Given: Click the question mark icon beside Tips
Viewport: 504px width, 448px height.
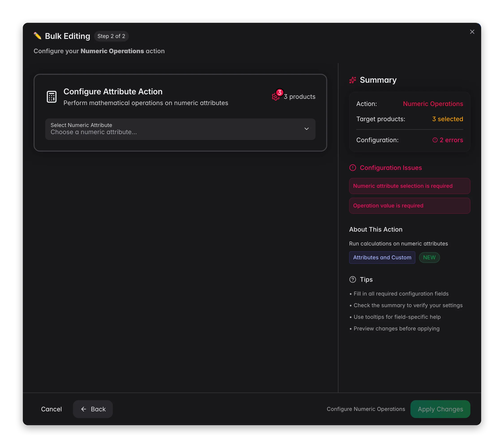Looking at the screenshot, I should click(x=353, y=279).
